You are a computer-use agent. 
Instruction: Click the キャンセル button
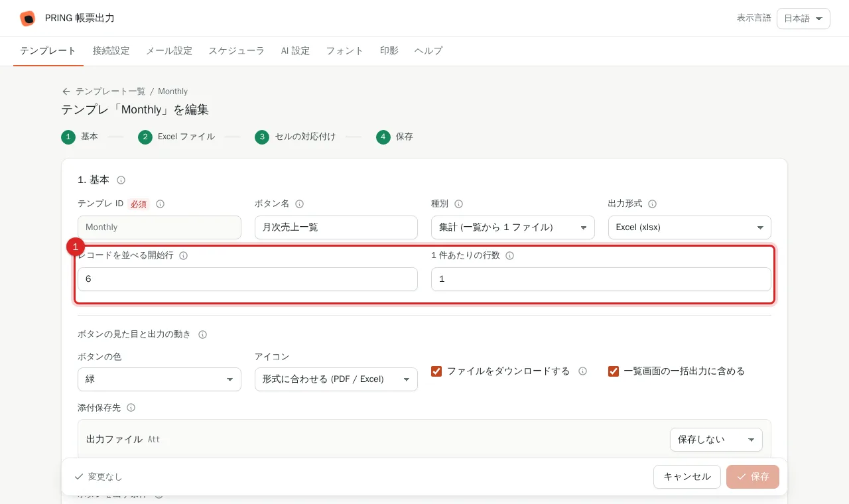687,477
